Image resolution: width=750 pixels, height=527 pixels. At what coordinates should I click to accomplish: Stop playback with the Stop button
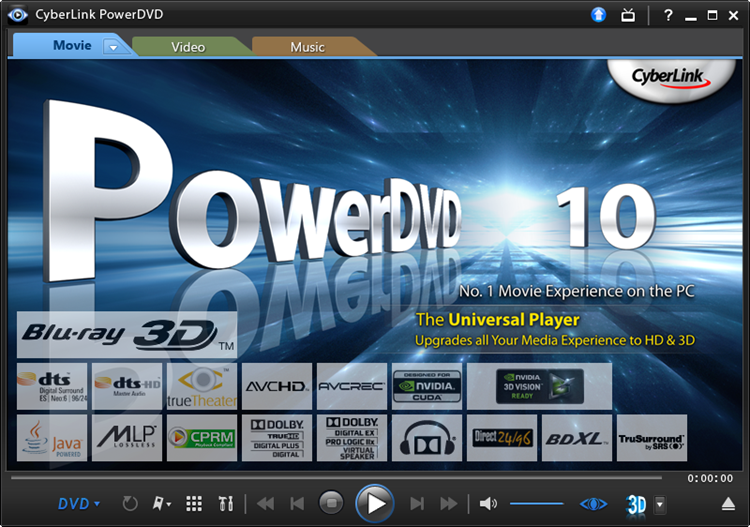(331, 503)
